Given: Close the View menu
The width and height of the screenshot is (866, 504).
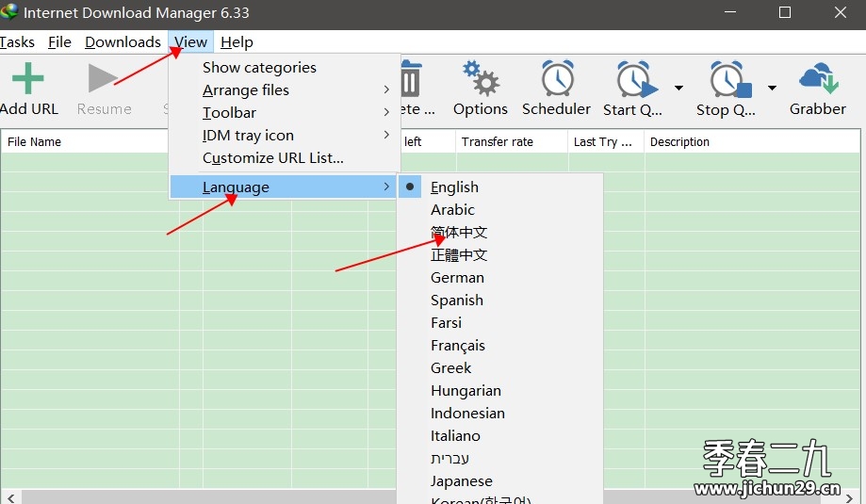Looking at the screenshot, I should click(x=191, y=42).
